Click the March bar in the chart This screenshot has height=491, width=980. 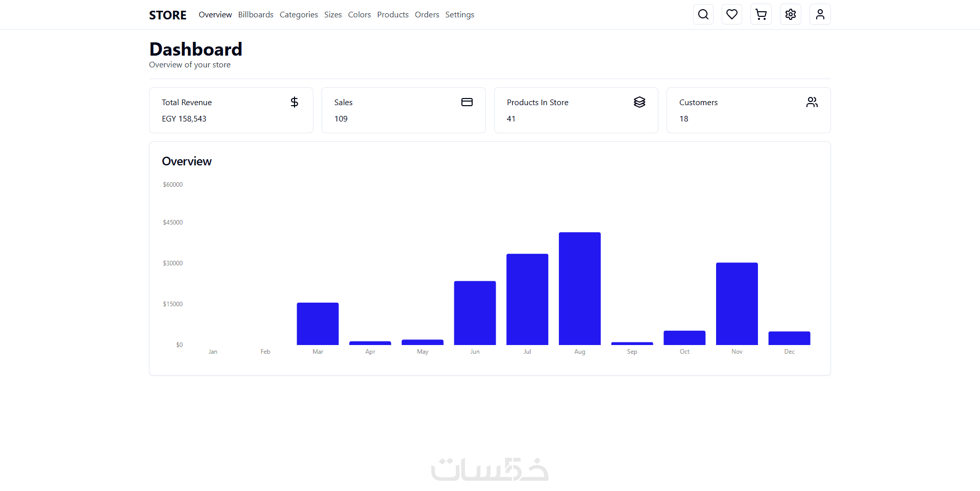(x=318, y=324)
